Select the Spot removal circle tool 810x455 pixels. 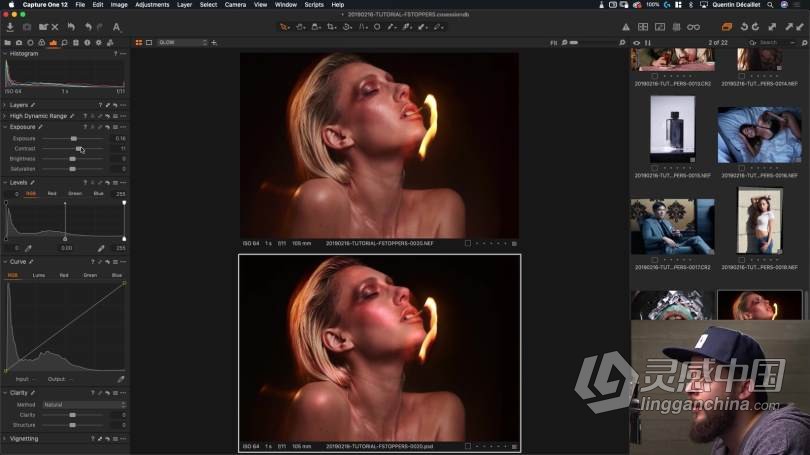coord(378,27)
